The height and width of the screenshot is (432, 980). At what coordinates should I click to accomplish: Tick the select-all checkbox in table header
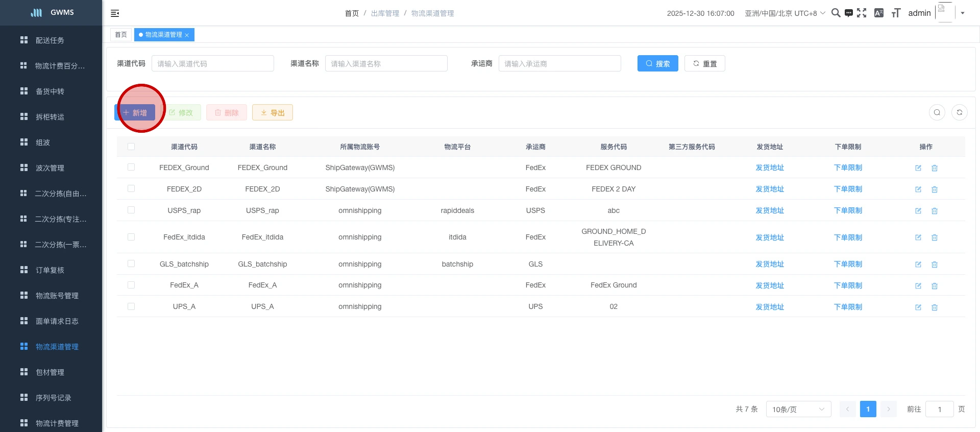(131, 147)
